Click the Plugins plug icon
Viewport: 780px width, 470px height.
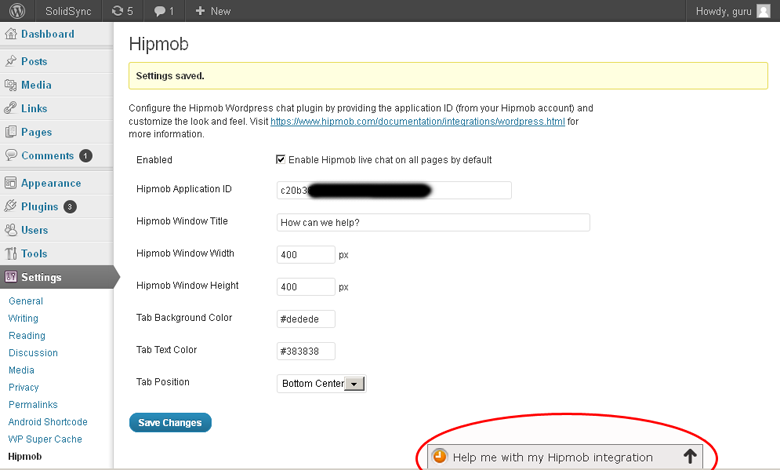tap(10, 206)
